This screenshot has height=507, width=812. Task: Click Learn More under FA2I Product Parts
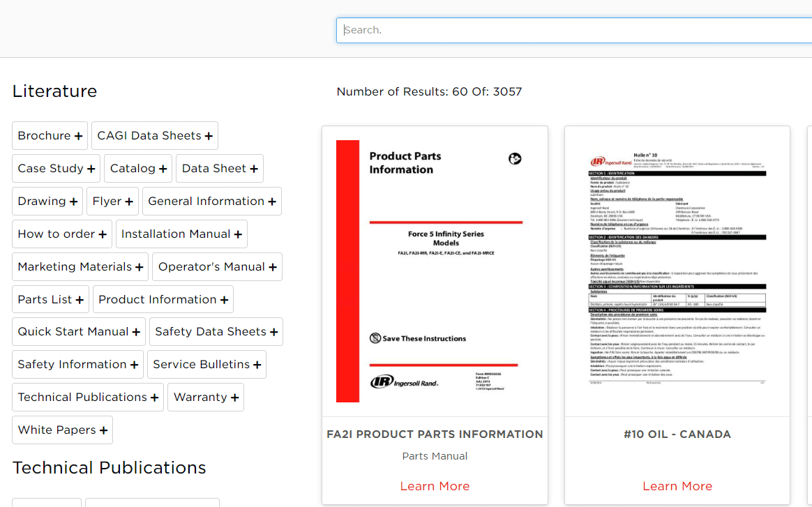(435, 486)
